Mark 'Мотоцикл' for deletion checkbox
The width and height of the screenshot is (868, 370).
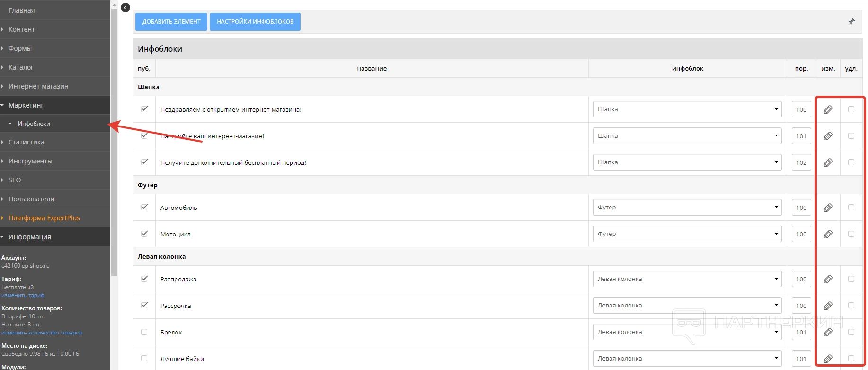point(851,234)
